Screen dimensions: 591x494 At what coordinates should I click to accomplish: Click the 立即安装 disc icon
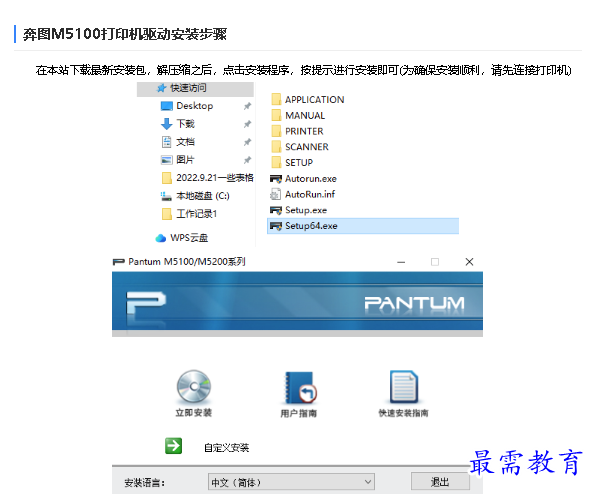(x=194, y=387)
